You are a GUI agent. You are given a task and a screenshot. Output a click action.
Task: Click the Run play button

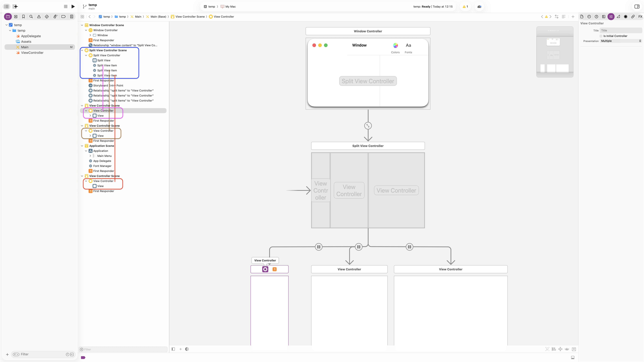tap(73, 7)
